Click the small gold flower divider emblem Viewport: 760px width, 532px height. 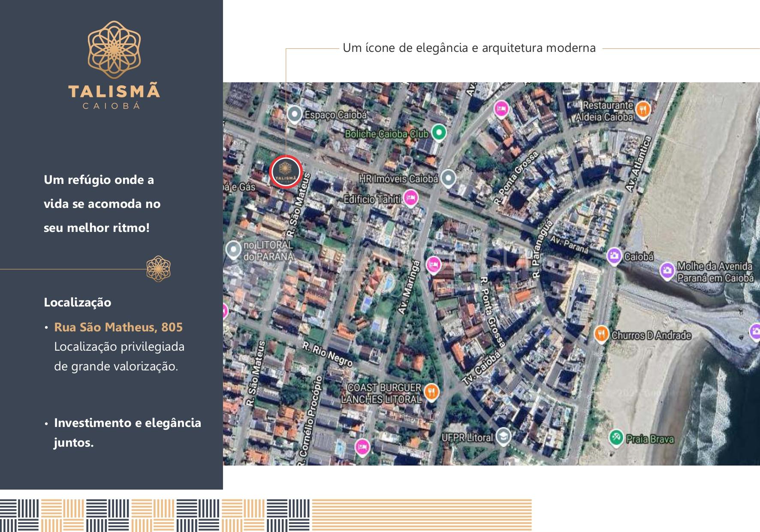click(158, 269)
